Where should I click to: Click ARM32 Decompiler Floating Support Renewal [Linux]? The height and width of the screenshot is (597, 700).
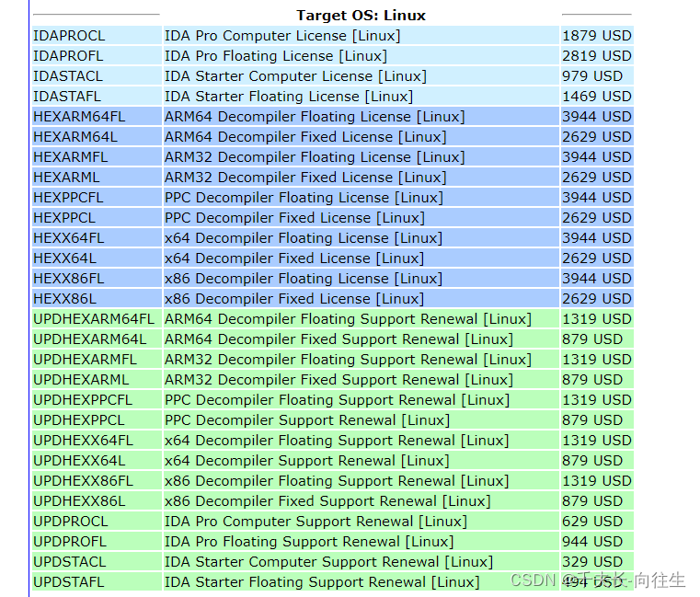348,360
